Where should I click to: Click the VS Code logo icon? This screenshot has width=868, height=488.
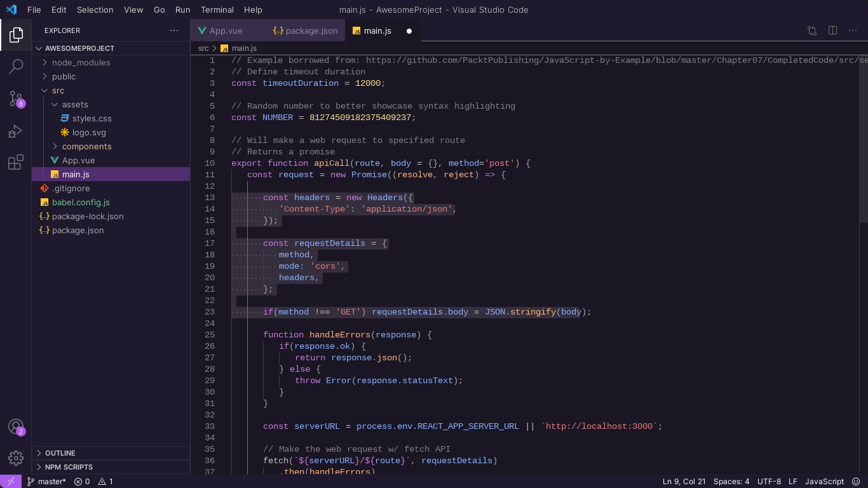pos(11,10)
